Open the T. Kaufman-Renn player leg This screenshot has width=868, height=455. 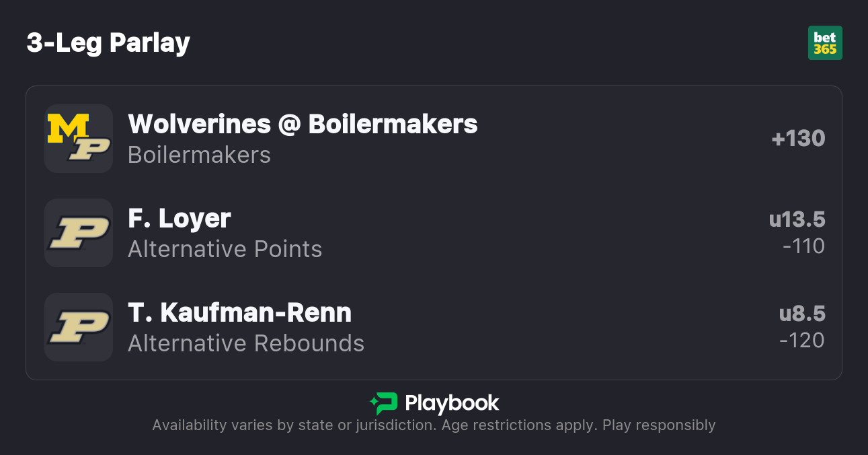pos(239,312)
